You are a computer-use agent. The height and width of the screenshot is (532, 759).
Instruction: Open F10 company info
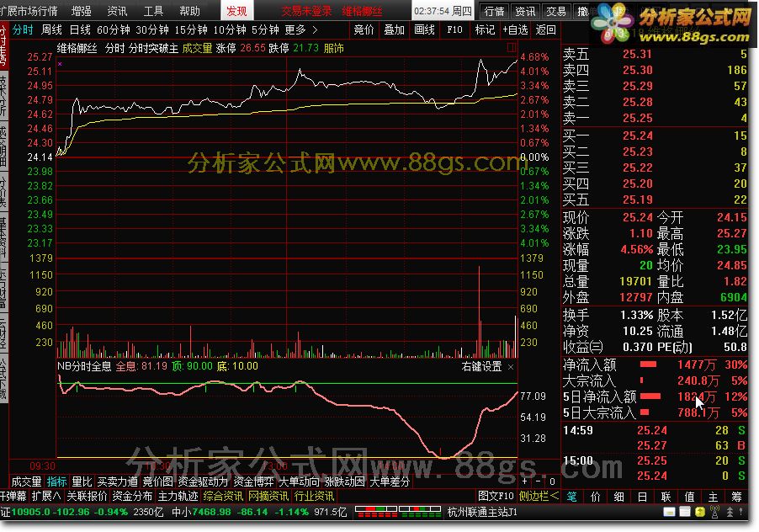[454, 30]
